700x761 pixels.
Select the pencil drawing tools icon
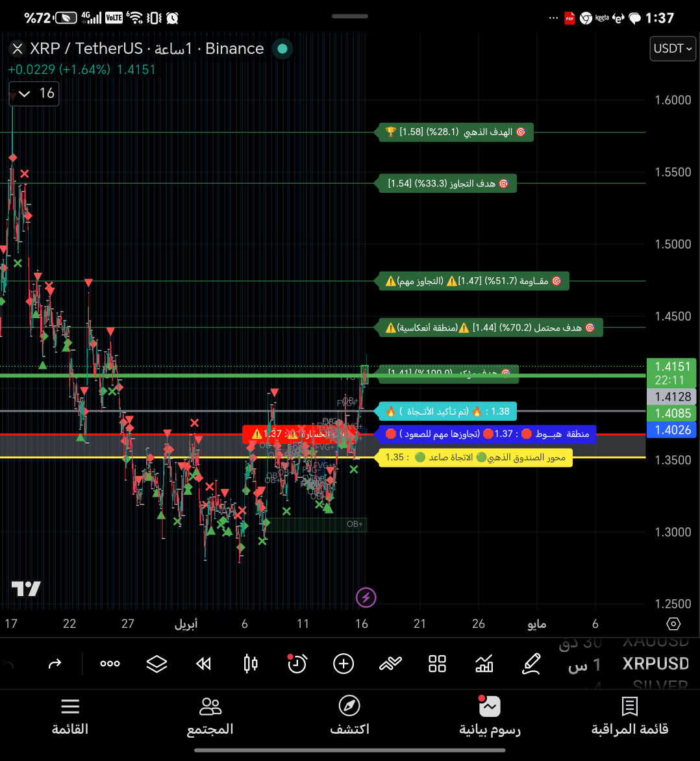point(531,664)
